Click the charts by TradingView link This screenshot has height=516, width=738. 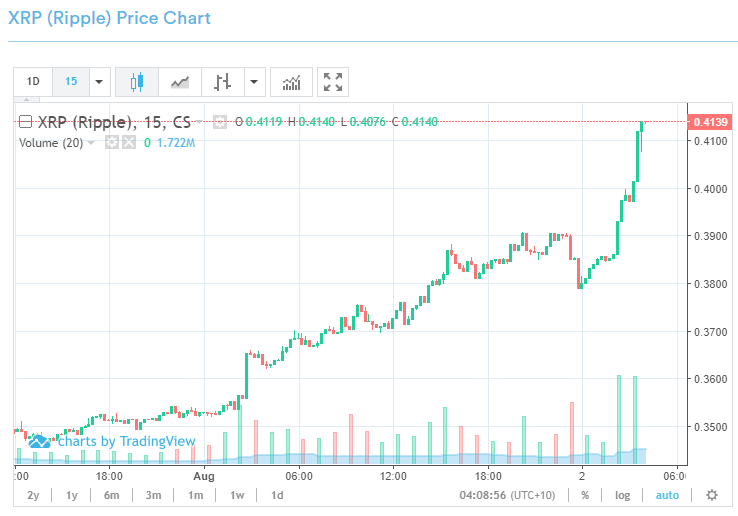point(105,441)
